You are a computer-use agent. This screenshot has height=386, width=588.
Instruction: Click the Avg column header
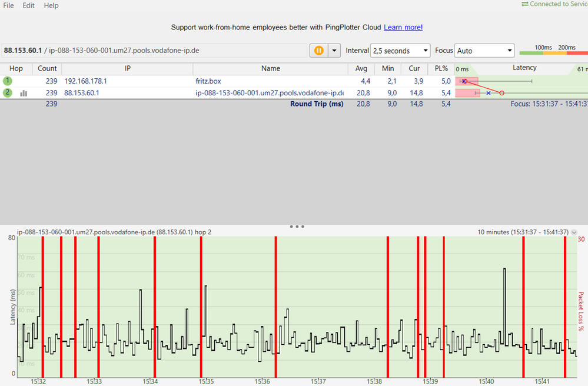(x=361, y=69)
